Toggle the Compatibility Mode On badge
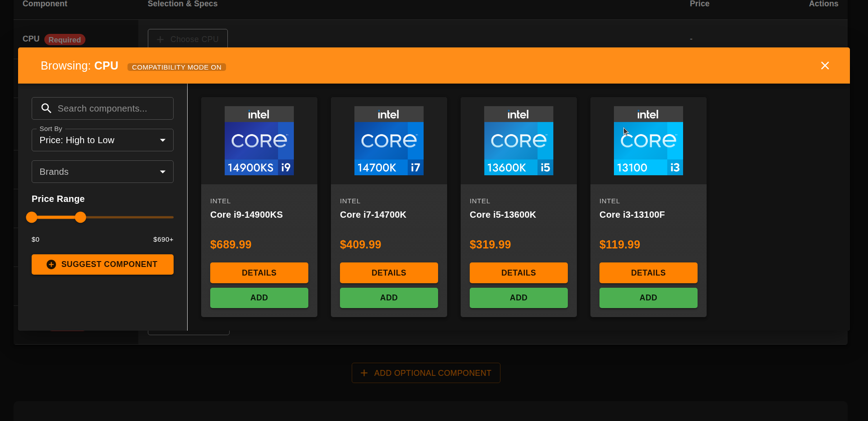 tap(176, 67)
